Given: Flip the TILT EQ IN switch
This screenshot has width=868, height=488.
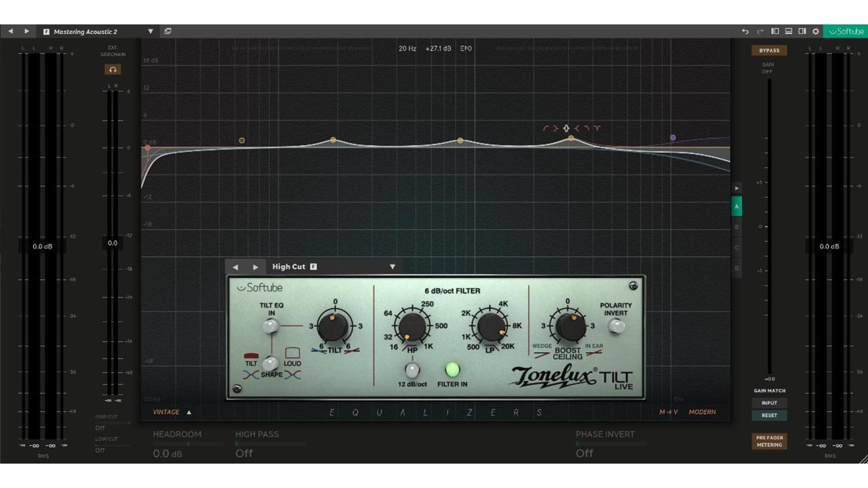Looking at the screenshot, I should pyautogui.click(x=271, y=327).
